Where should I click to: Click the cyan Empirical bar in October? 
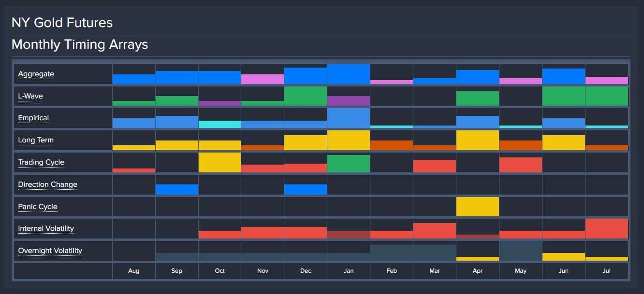click(x=220, y=125)
